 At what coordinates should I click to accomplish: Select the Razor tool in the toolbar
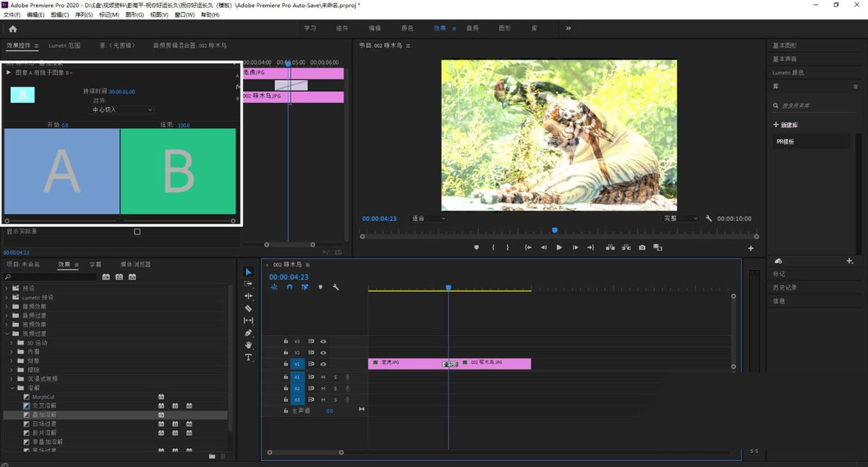tap(248, 308)
